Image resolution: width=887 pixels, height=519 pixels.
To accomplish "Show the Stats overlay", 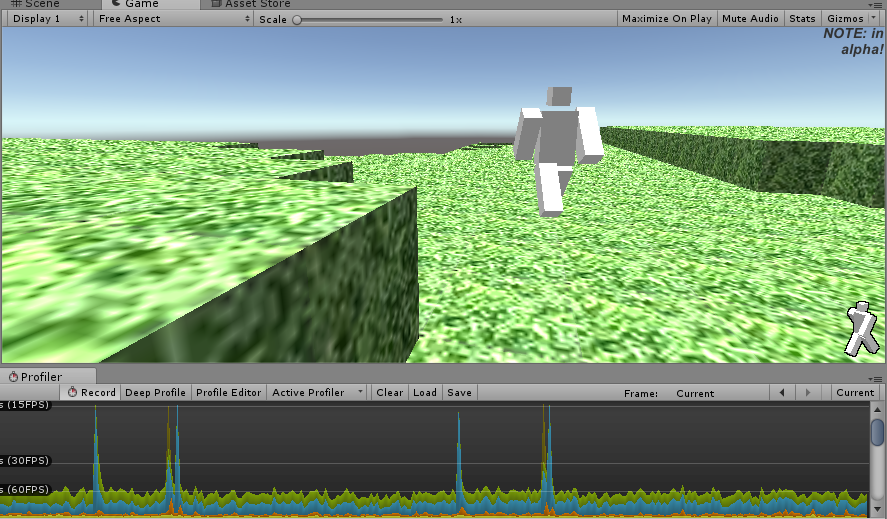I will pos(802,19).
